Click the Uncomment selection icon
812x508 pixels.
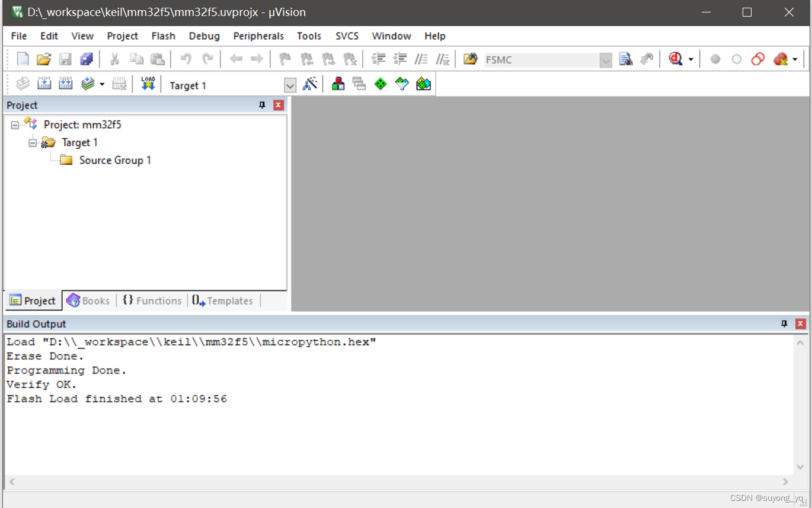[443, 59]
